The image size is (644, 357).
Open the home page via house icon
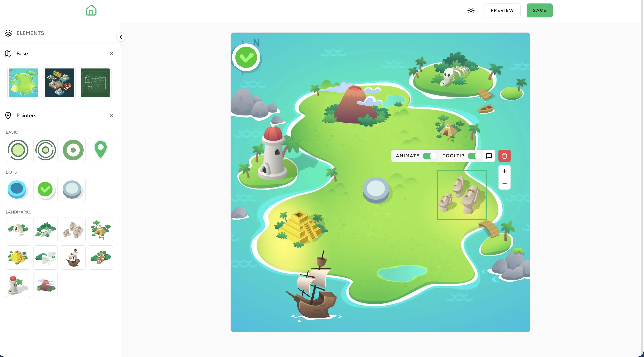click(x=91, y=10)
